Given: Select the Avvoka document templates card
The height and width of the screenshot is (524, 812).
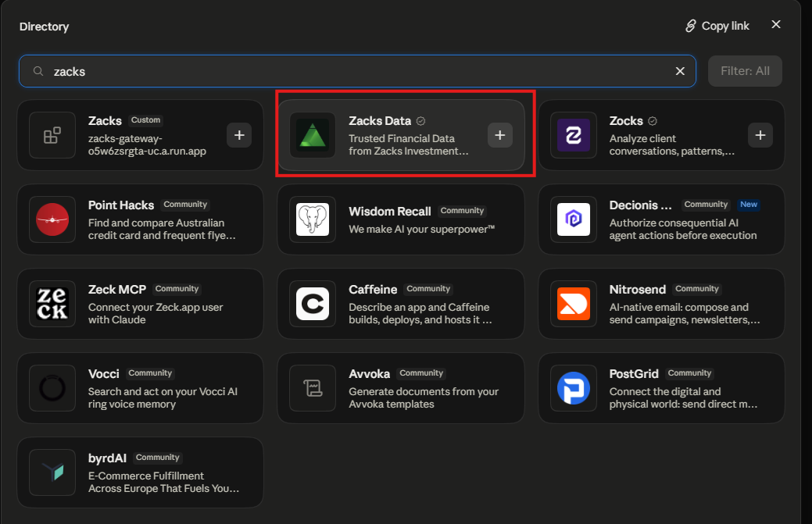Looking at the screenshot, I should [x=401, y=388].
